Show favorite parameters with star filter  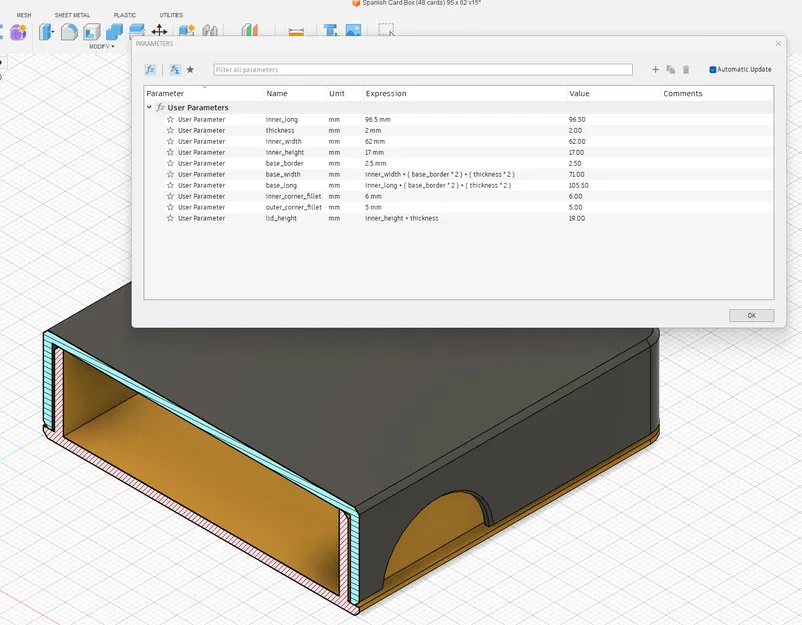190,70
